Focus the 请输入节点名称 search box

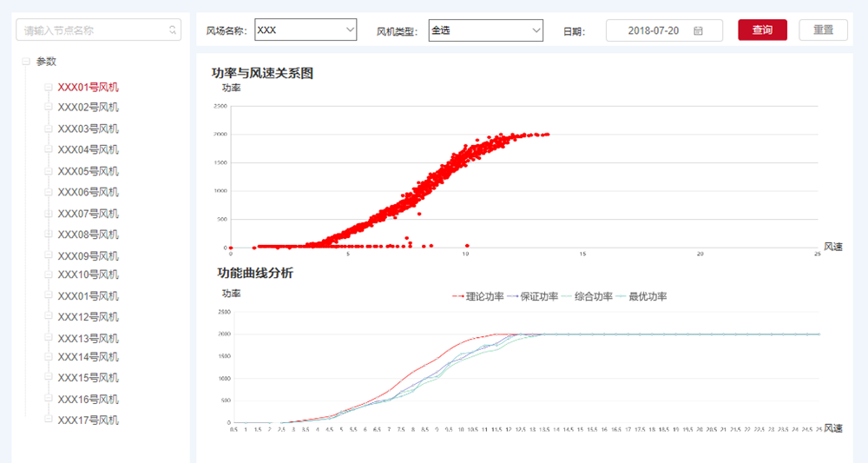coord(91,30)
